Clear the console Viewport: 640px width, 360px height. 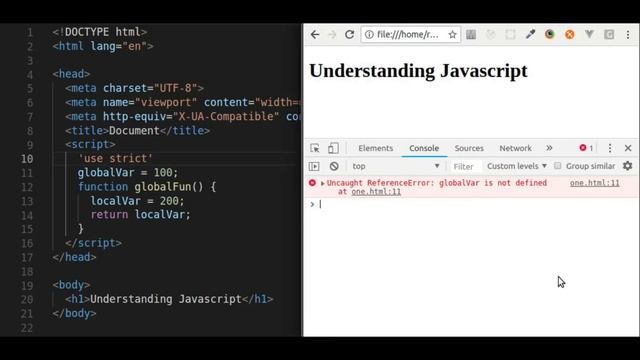coord(334,167)
